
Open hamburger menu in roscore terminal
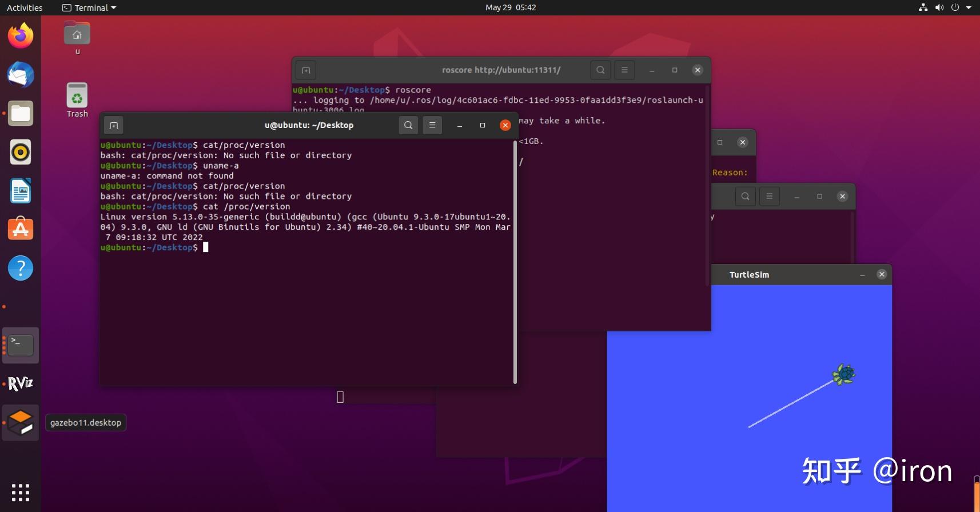tap(624, 70)
